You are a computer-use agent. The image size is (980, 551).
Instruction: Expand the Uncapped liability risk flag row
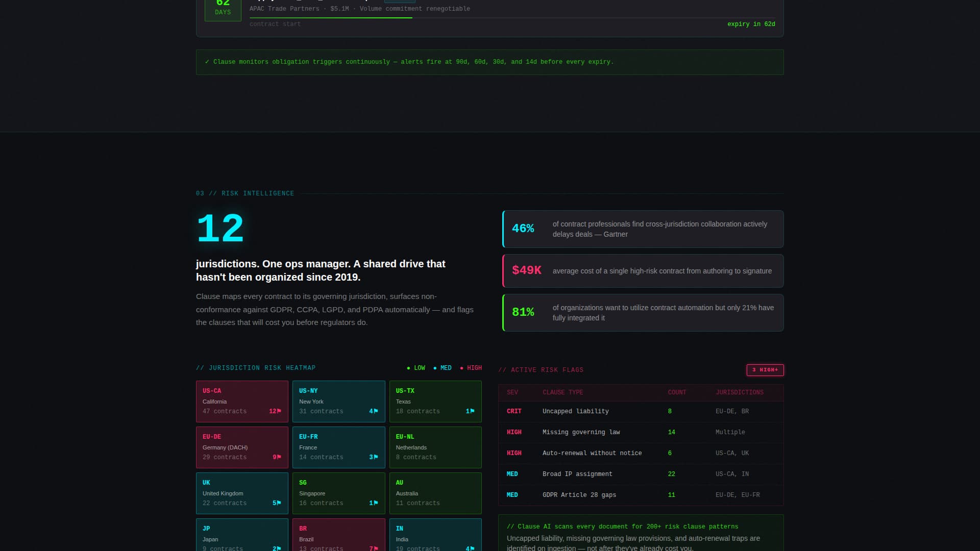point(576,411)
